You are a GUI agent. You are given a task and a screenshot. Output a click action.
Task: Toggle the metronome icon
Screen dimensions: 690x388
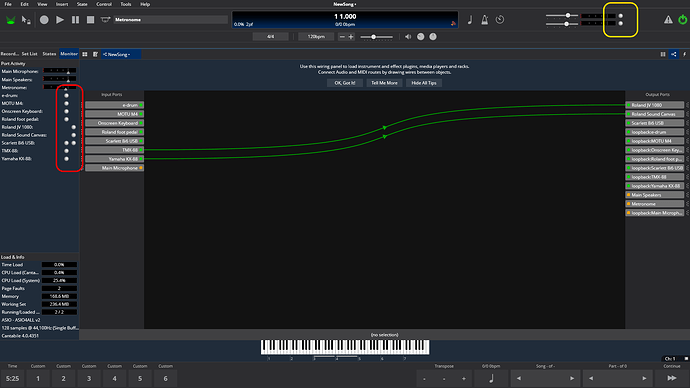tap(484, 20)
